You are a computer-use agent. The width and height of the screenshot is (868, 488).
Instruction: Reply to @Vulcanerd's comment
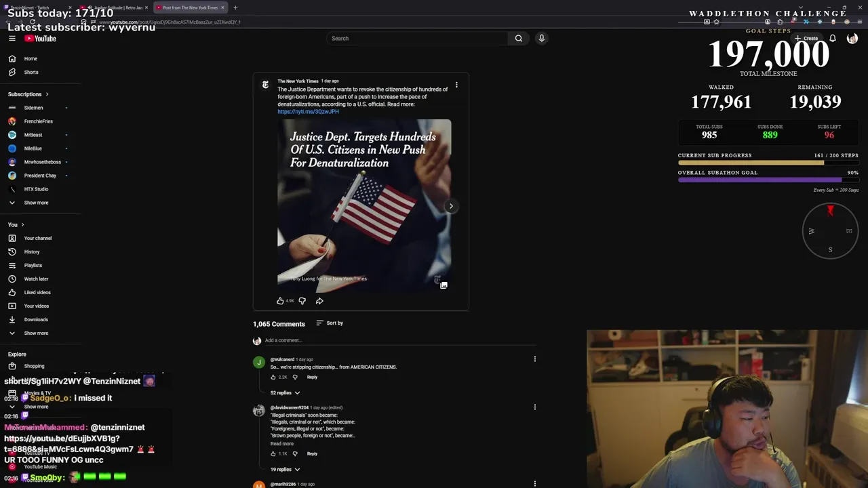tap(312, 378)
